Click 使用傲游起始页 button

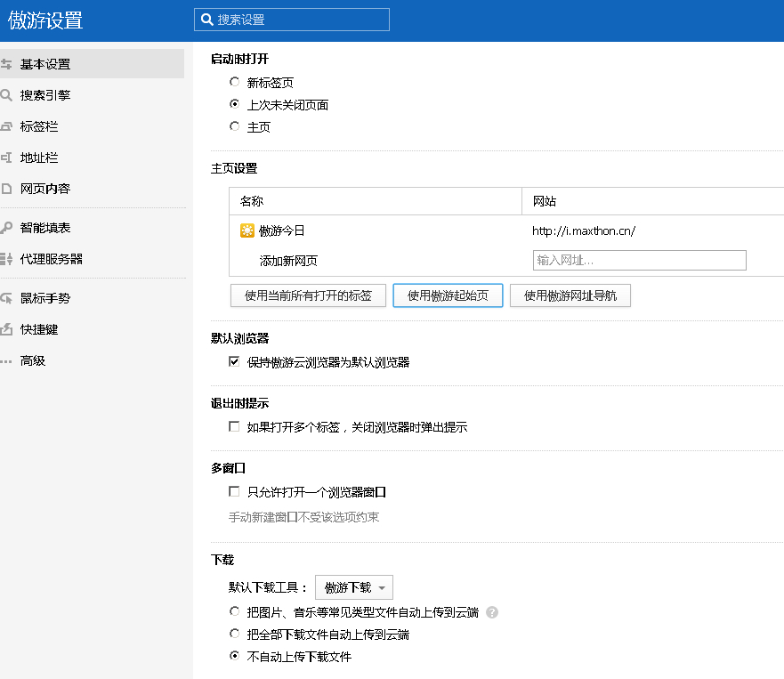(448, 295)
